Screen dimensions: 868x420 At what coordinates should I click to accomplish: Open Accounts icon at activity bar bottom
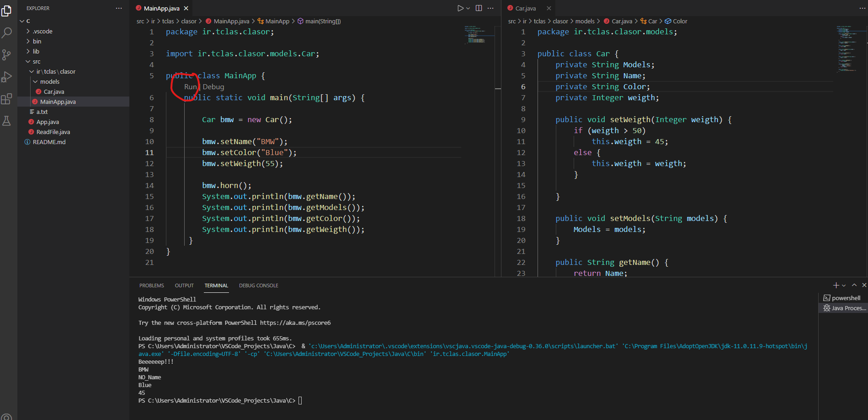(x=6, y=417)
